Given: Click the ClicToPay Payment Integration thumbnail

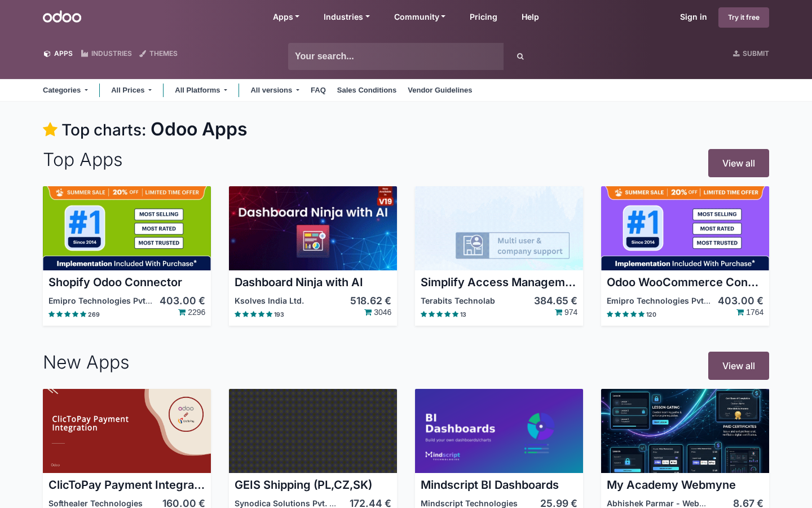Looking at the screenshot, I should [x=127, y=431].
